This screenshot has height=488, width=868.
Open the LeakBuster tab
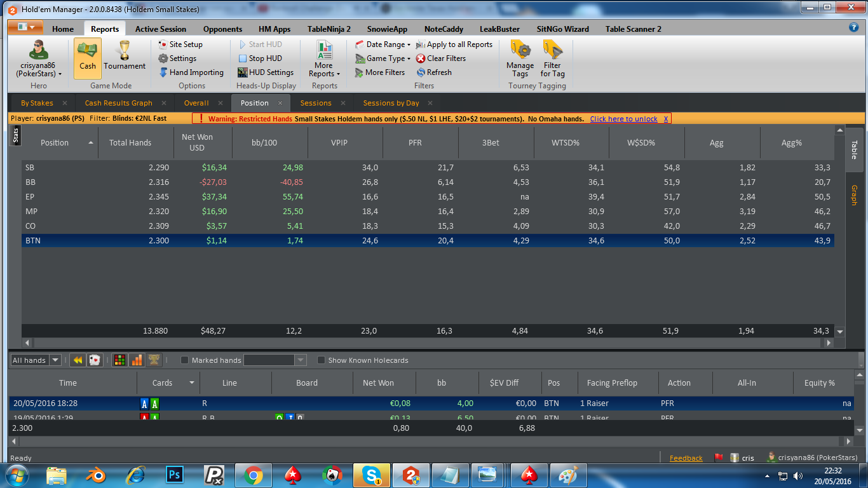pyautogui.click(x=499, y=29)
